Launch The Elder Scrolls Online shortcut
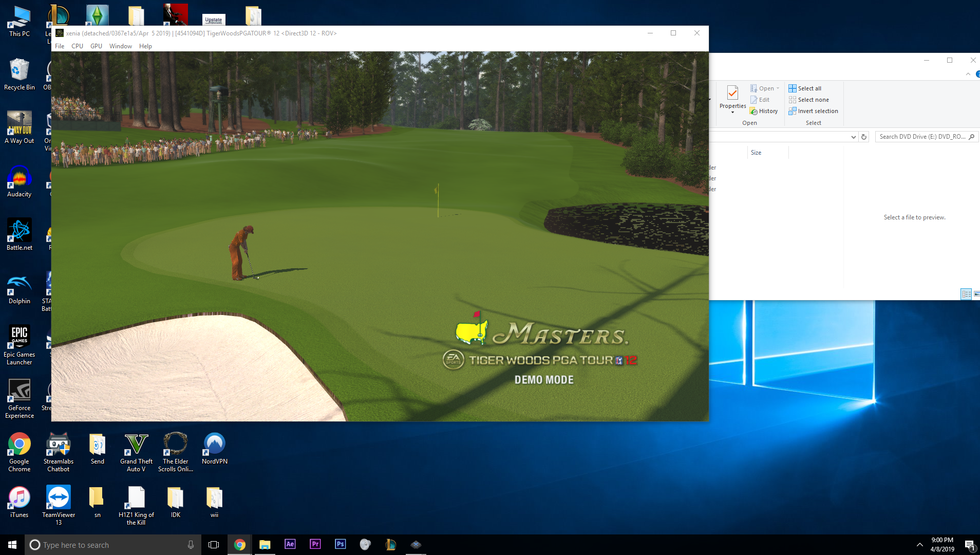980x555 pixels. coord(176,452)
